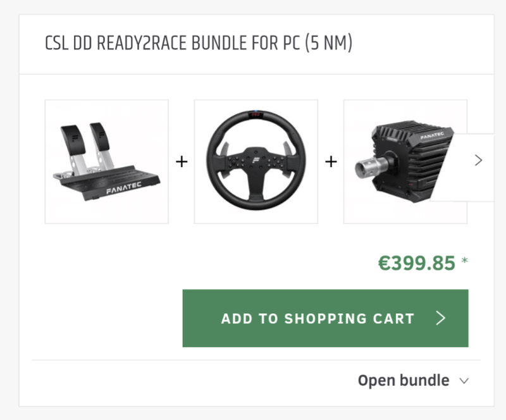Open the pedals product thumbnail
This screenshot has height=420, width=506.
point(107,161)
